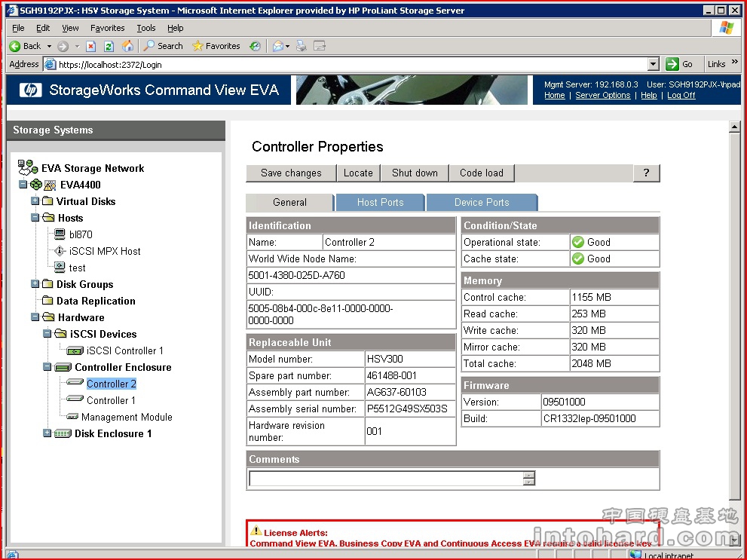Click the Locate button
Screen dimensions: 747x560
pyautogui.click(x=358, y=173)
